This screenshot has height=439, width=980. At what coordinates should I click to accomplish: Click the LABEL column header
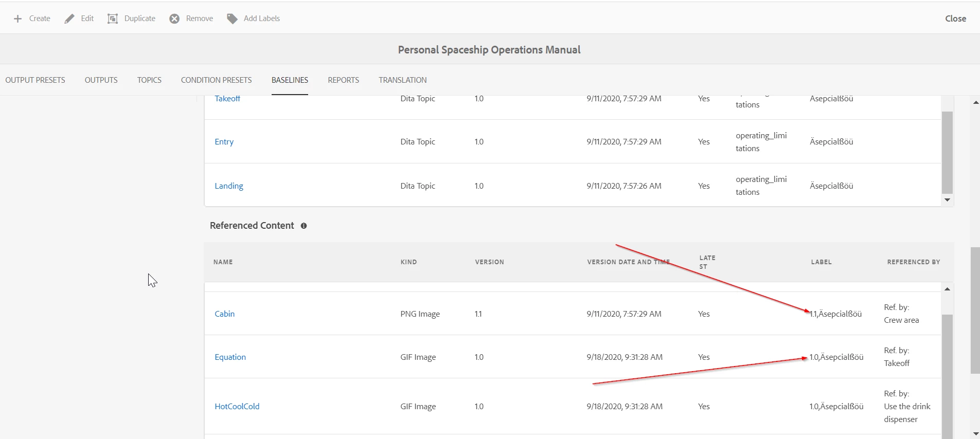pos(821,262)
